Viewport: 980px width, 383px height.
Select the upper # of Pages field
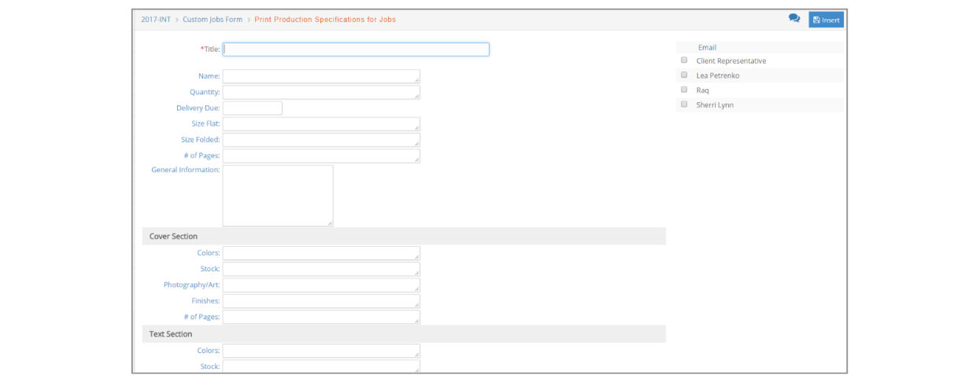point(321,156)
